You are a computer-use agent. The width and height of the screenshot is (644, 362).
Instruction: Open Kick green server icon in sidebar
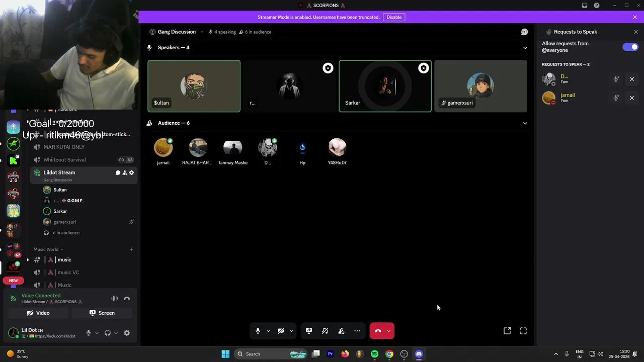click(13, 160)
